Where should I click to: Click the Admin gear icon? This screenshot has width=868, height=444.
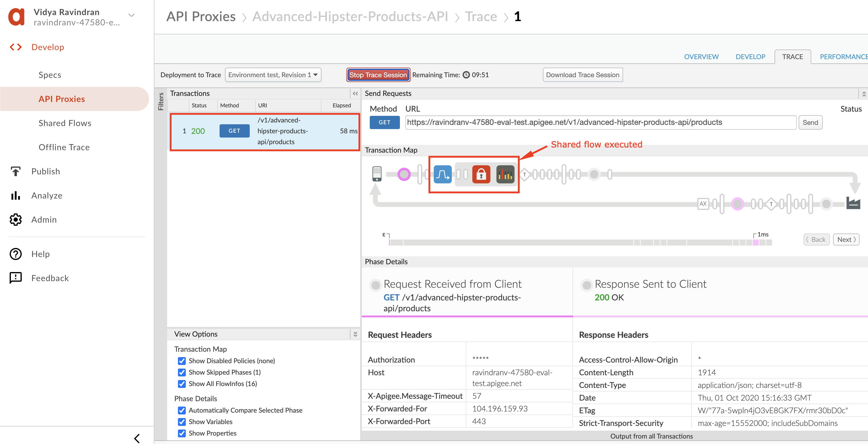tap(15, 220)
